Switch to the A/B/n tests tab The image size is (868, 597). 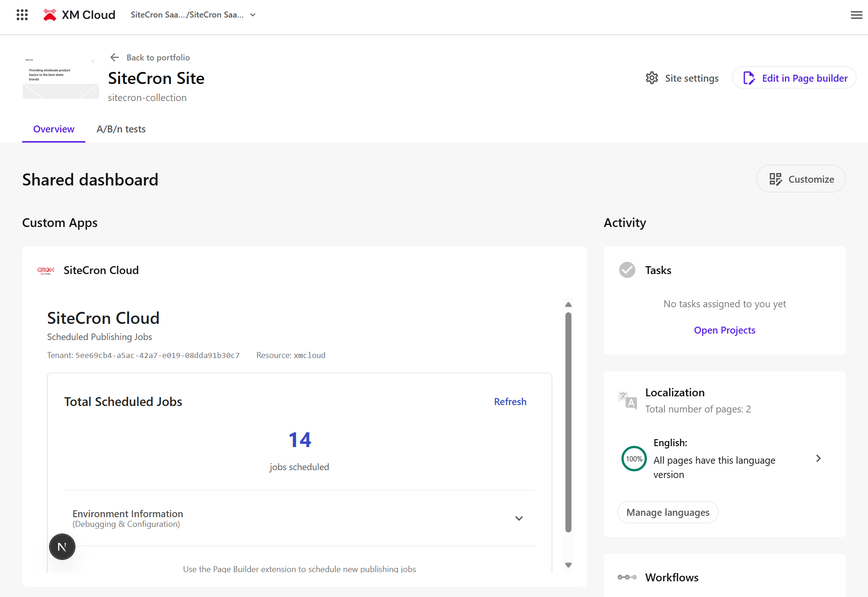(121, 129)
